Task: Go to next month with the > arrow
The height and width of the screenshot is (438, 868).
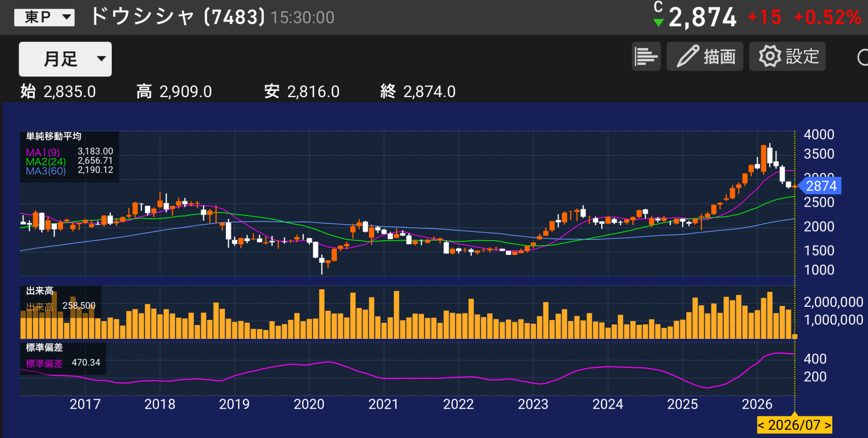Action: tap(828, 425)
